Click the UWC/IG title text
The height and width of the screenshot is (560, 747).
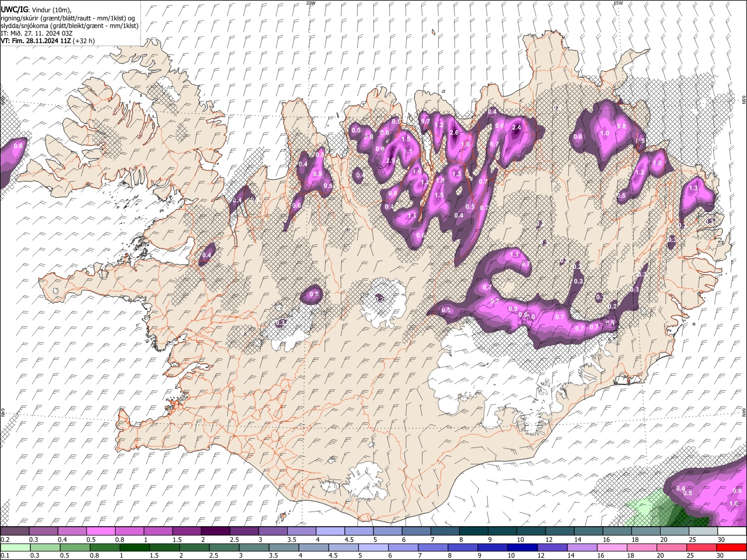(x=13, y=10)
